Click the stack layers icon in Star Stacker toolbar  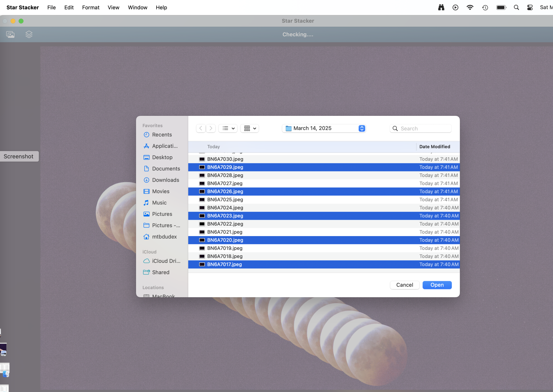[29, 35]
